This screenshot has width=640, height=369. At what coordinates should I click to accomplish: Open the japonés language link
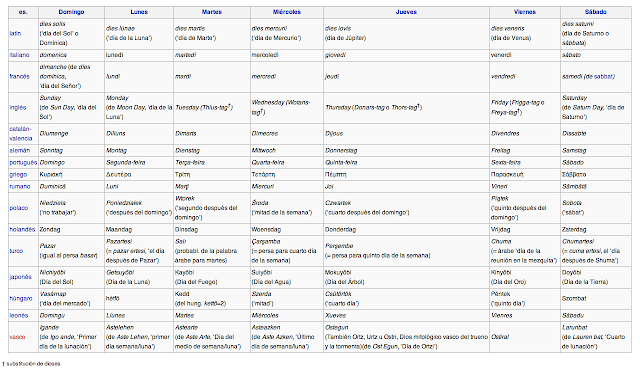pos(20,277)
